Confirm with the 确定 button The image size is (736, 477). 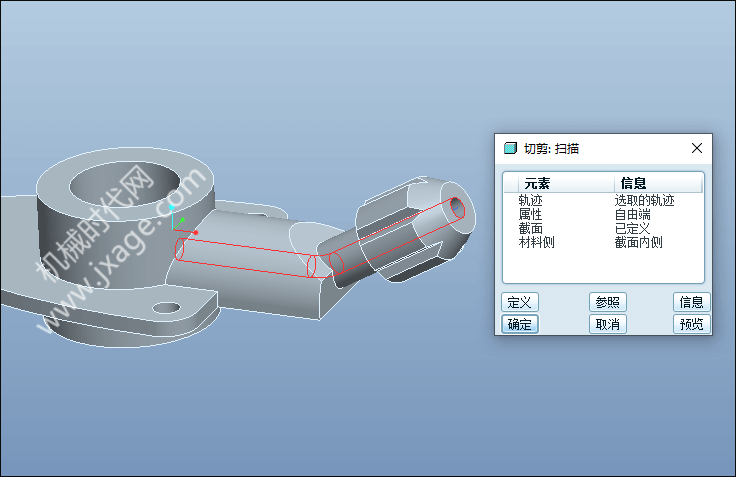(520, 324)
